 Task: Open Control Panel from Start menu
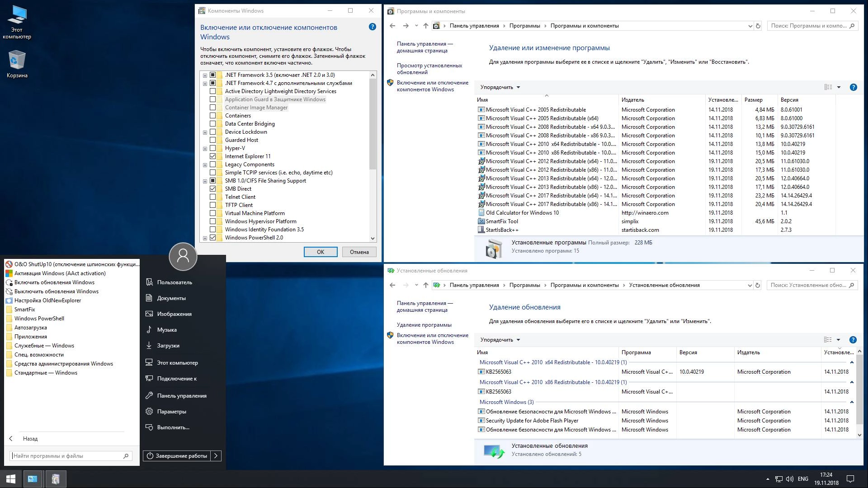tap(182, 396)
